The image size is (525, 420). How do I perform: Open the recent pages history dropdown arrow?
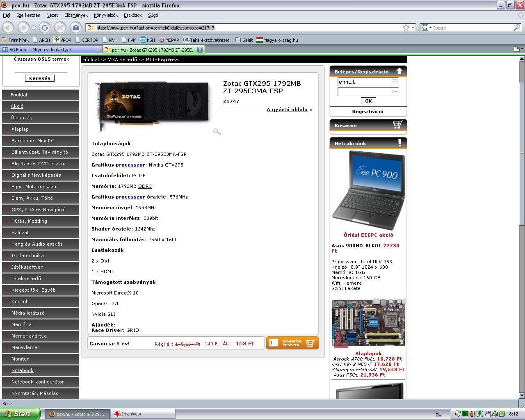click(34, 27)
